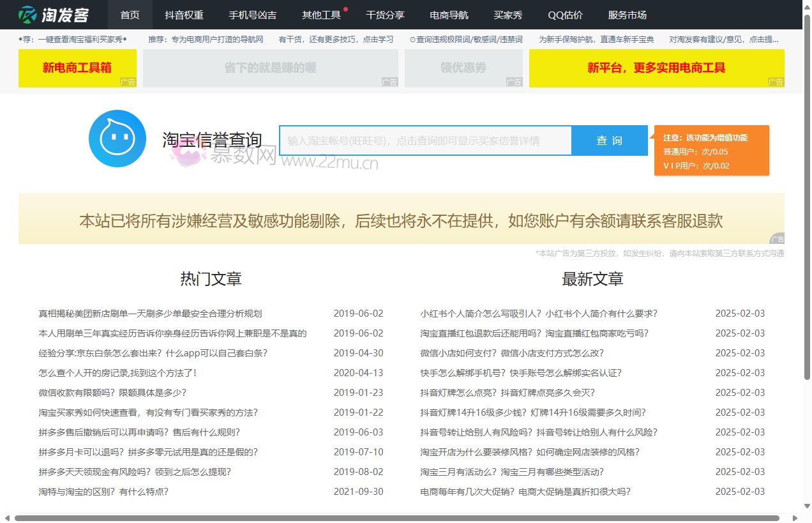Click the left scroll arrow on horizontal scrollbar
812x523 pixels.
click(7, 518)
